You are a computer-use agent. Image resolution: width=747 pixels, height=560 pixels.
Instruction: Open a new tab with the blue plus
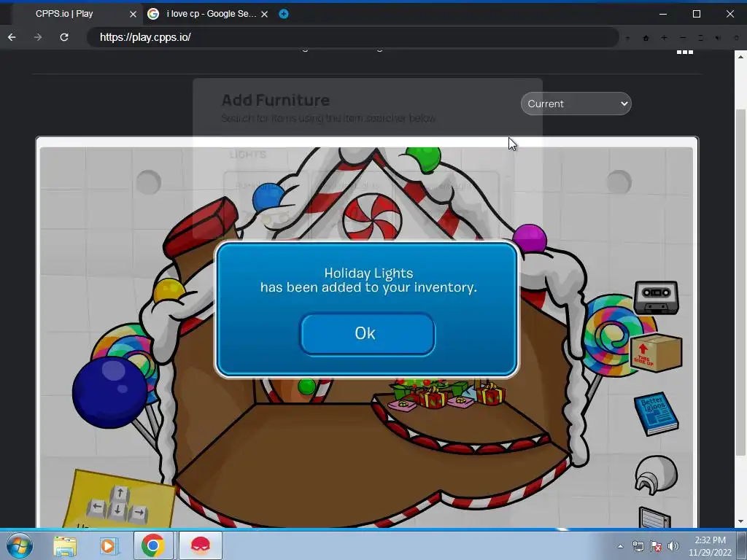click(284, 14)
